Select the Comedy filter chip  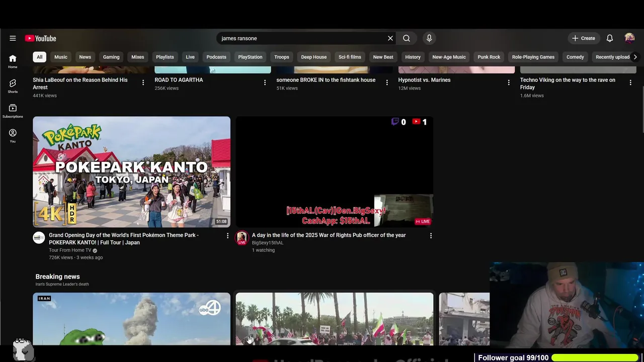point(575,57)
